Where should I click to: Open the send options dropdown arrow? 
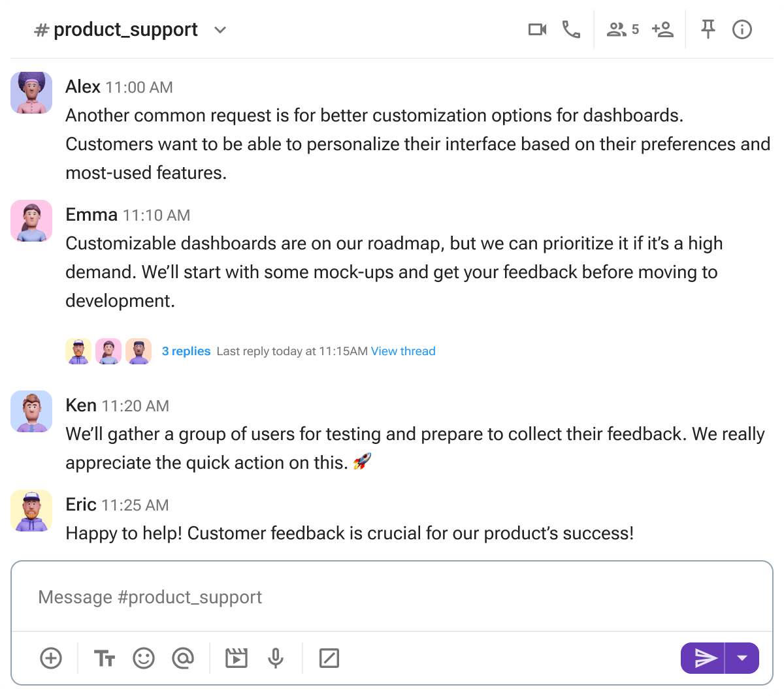(x=742, y=658)
